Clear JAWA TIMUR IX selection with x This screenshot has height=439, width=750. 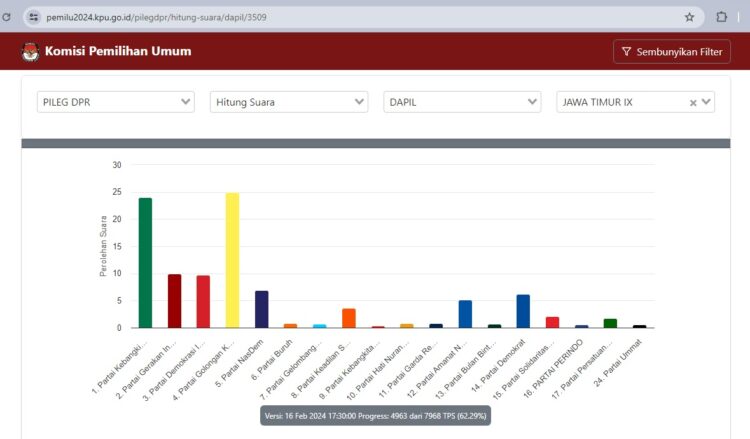[x=693, y=102]
